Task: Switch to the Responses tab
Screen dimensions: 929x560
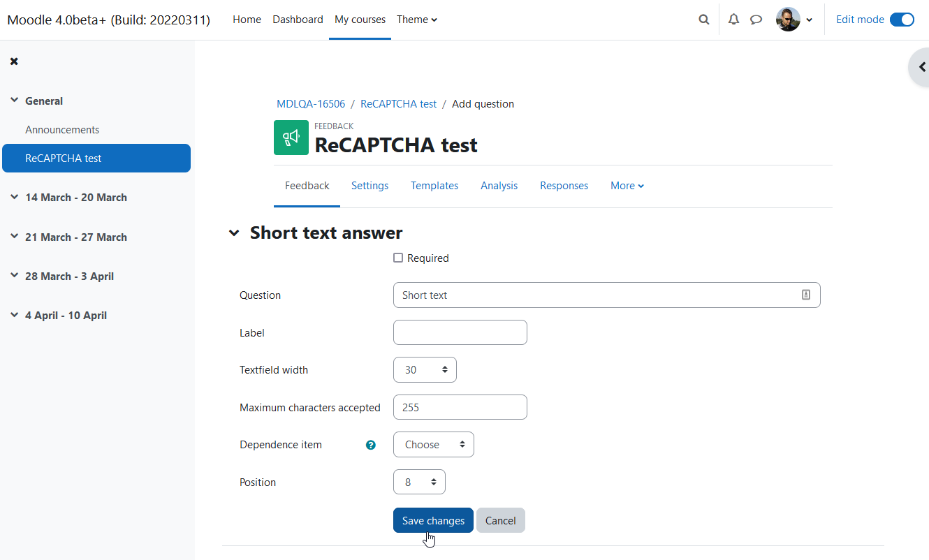Action: click(564, 186)
